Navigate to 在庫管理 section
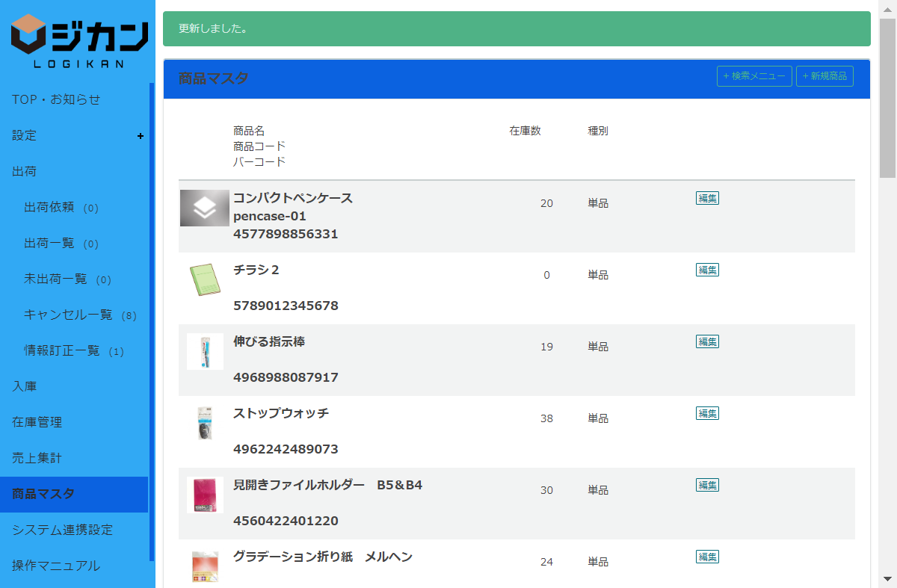The width and height of the screenshot is (897, 588). coord(37,422)
